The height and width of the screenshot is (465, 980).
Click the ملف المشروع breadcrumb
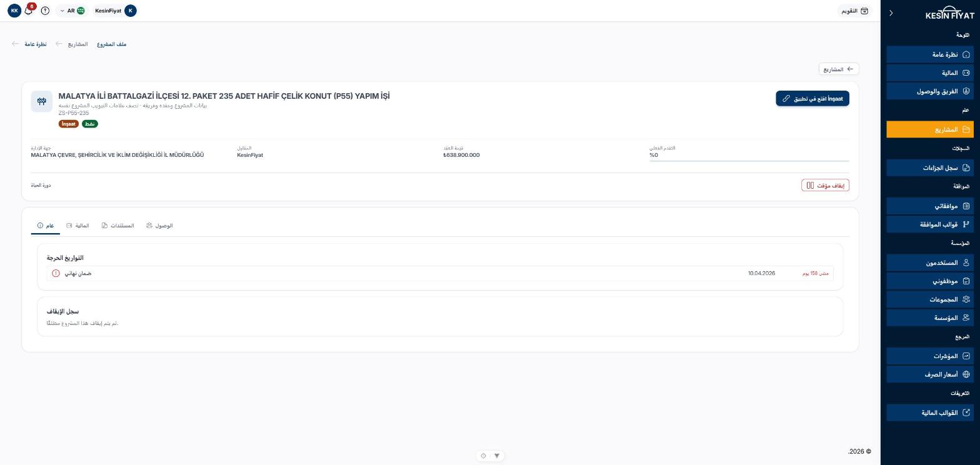pyautogui.click(x=112, y=44)
